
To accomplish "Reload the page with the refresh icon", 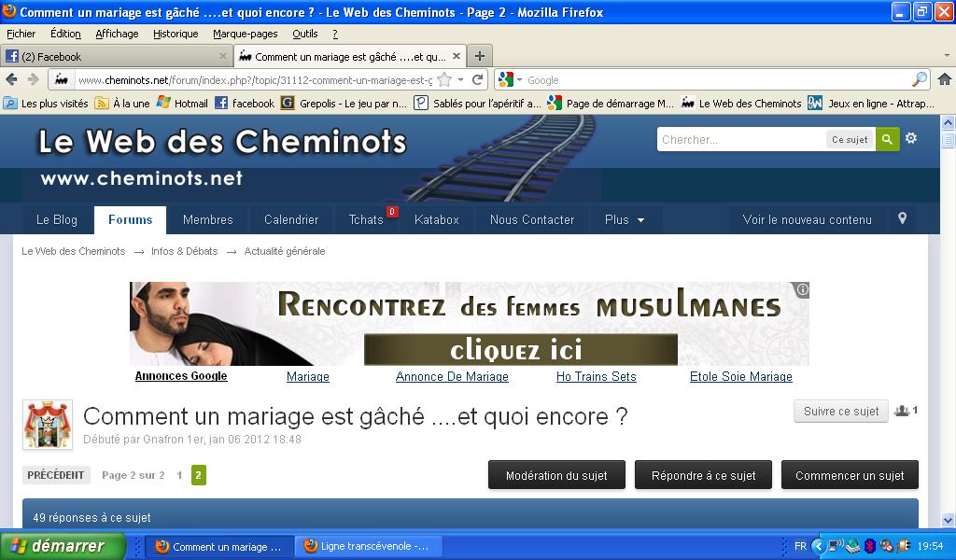I will pos(478,80).
